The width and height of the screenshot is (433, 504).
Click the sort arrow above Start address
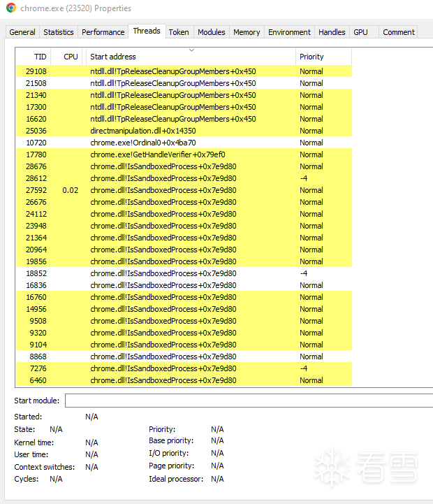[x=192, y=50]
